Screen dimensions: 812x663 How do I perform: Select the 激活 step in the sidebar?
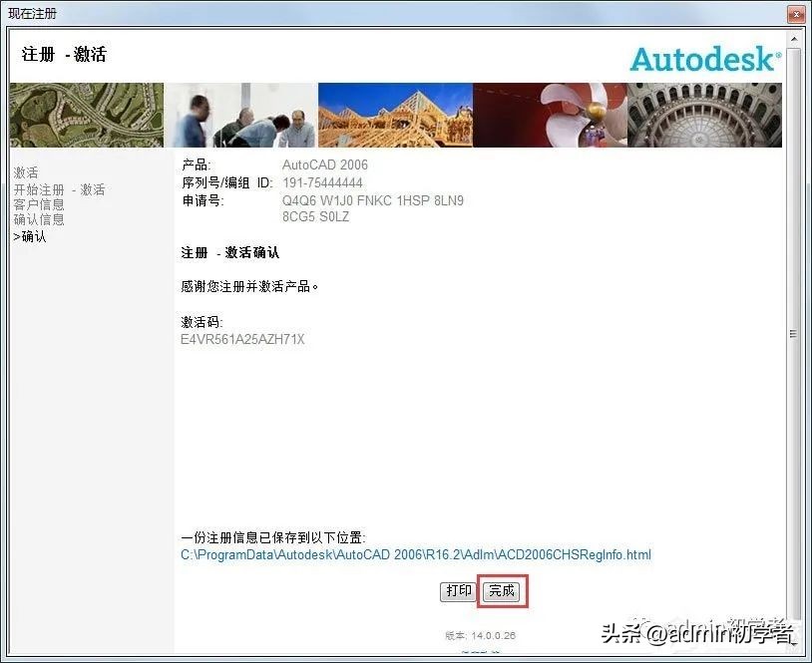click(27, 171)
